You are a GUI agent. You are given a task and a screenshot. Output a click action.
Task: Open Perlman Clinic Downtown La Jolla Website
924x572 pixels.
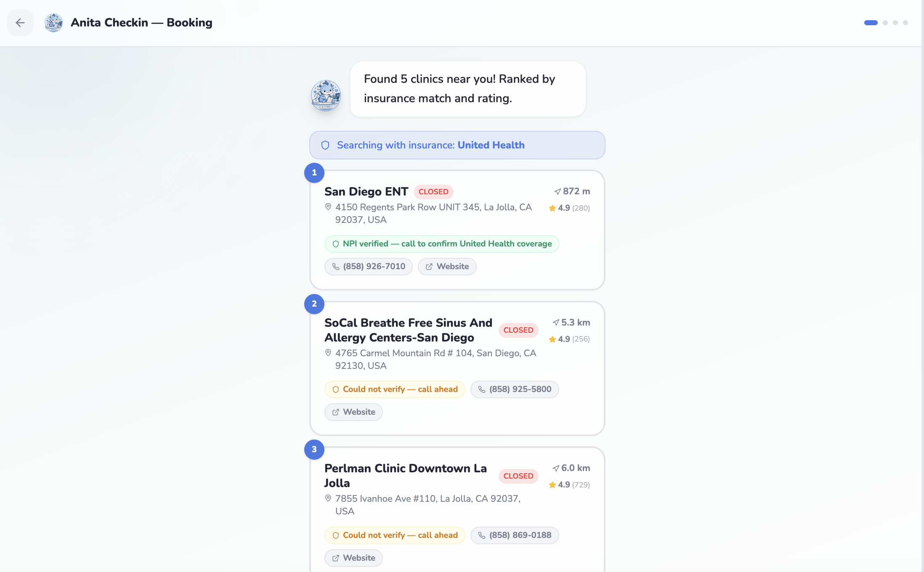(x=353, y=558)
